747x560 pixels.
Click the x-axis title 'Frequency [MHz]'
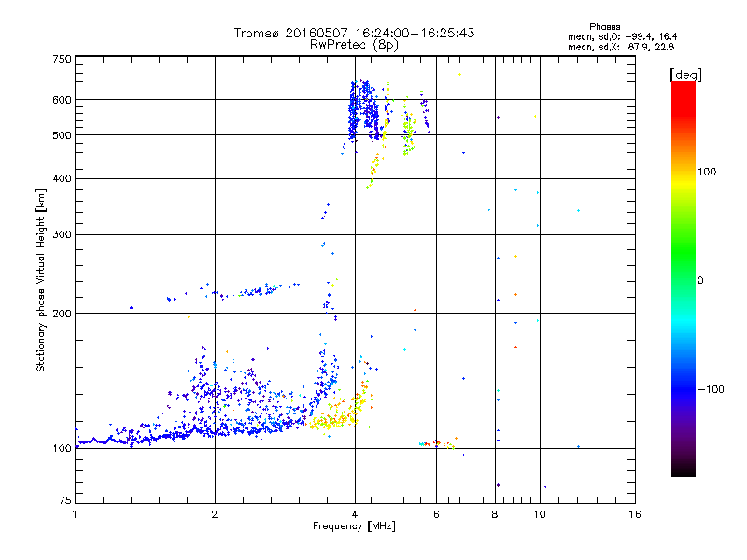354,526
